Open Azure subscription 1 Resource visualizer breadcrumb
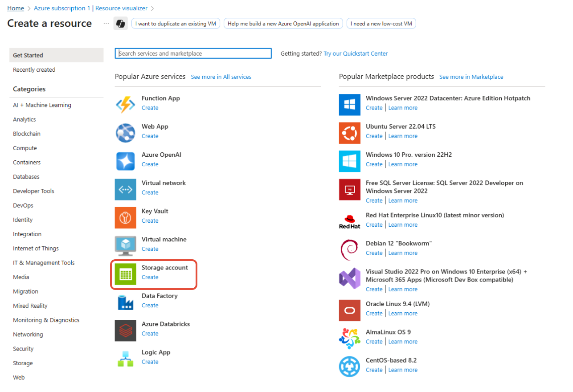 (91, 8)
